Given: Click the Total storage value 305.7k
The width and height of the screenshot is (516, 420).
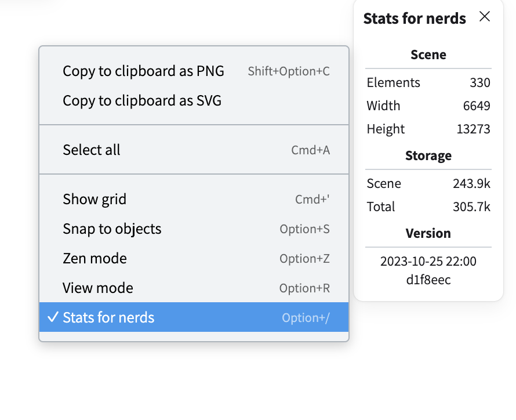Looking at the screenshot, I should click(x=472, y=207).
